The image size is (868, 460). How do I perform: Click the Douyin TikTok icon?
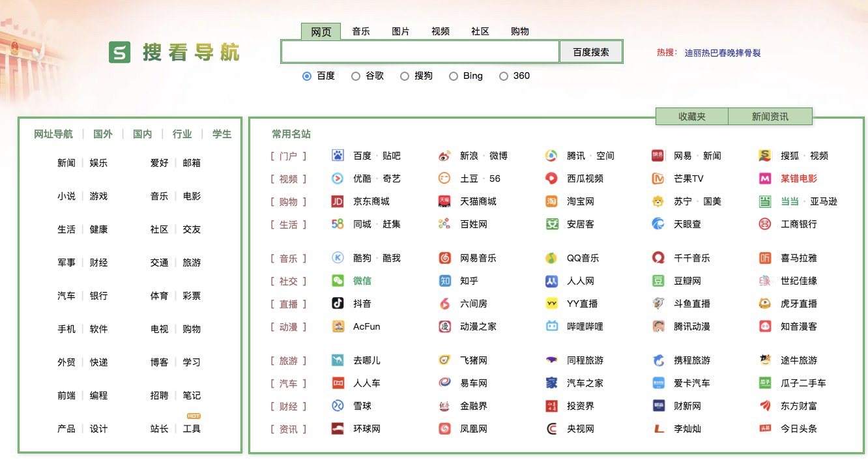(338, 304)
